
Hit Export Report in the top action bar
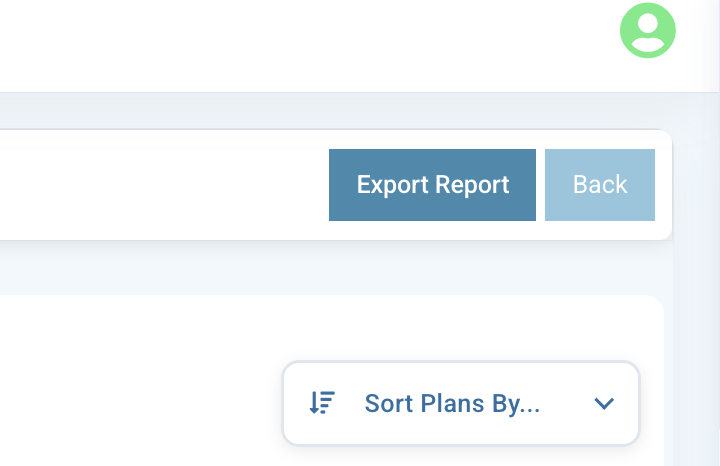(x=432, y=185)
